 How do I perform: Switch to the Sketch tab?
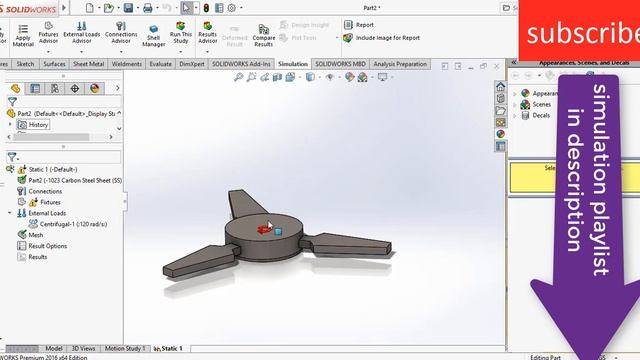[25, 64]
